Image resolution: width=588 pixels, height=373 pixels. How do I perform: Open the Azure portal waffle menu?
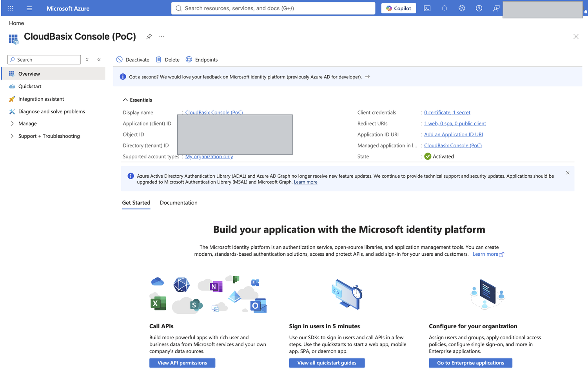[11, 8]
